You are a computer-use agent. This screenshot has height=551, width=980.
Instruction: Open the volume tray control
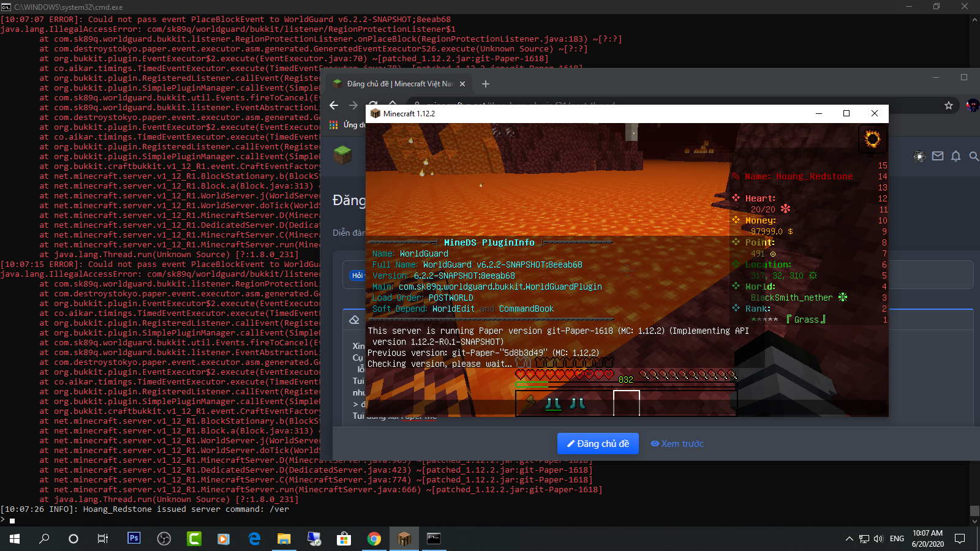[878, 539]
